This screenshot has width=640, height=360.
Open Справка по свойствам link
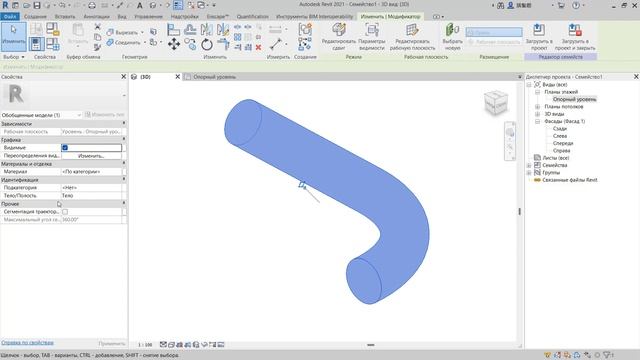click(x=27, y=343)
